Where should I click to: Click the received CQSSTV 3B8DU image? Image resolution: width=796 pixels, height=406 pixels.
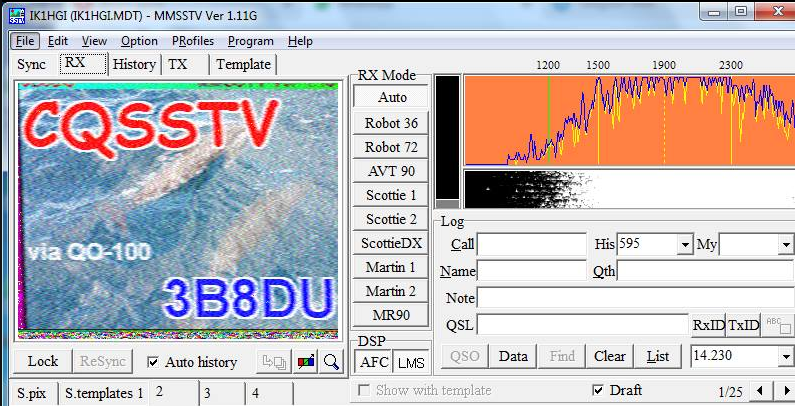coord(178,210)
